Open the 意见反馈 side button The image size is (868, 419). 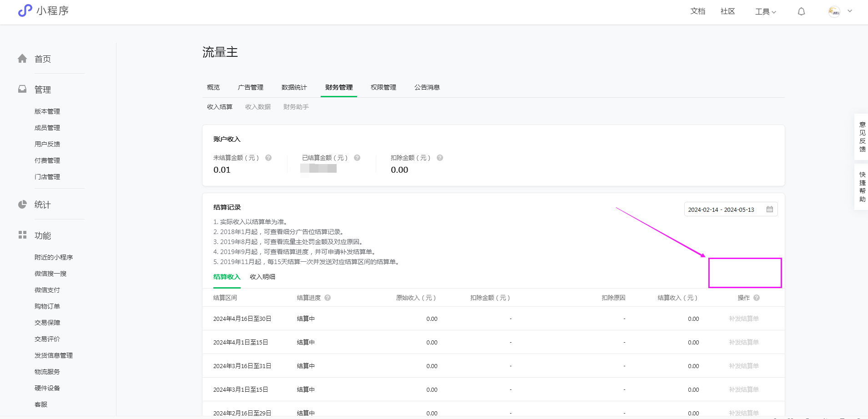(862, 137)
